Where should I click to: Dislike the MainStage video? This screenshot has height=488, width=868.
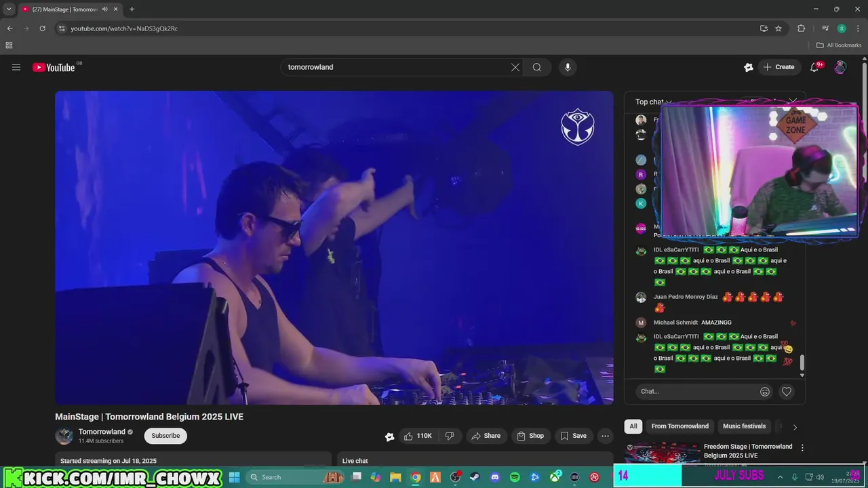coord(450,436)
